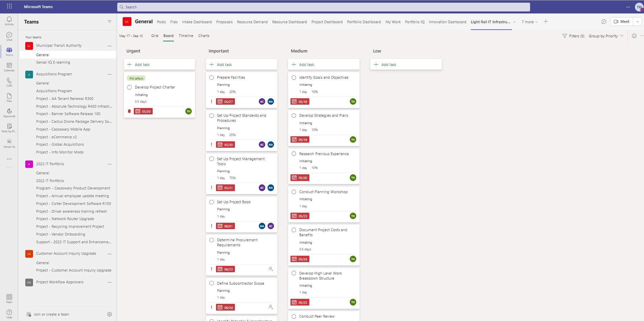Open the Project Dashboard tab
The width and height of the screenshot is (644, 321).
point(327,22)
